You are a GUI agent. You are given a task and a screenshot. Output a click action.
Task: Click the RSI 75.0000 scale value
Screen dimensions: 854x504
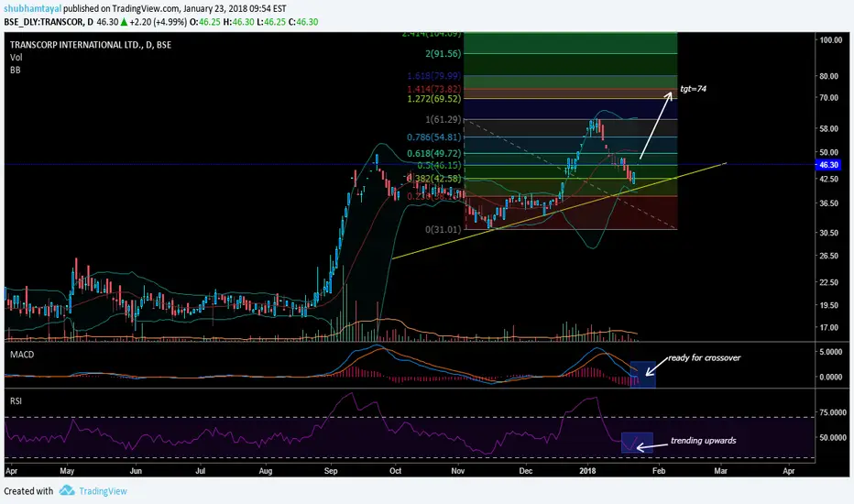click(x=833, y=412)
